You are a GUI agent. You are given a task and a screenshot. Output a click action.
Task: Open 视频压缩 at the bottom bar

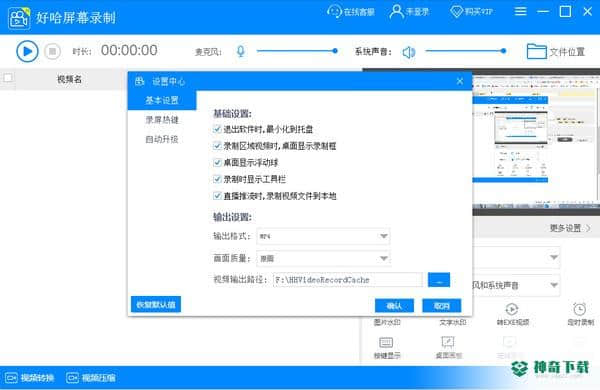coord(91,378)
